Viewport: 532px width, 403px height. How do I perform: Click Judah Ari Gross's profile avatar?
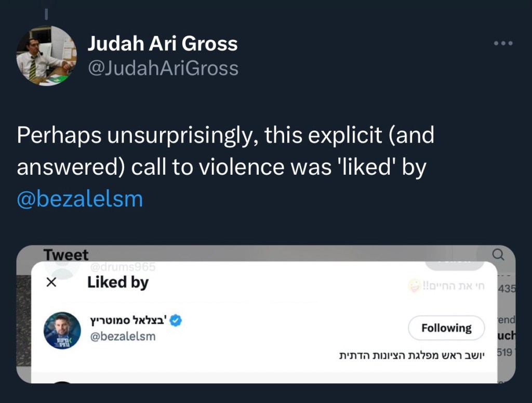[47, 56]
